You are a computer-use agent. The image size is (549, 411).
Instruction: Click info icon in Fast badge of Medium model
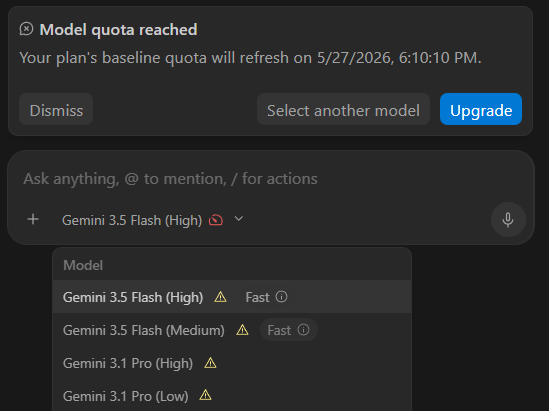304,330
